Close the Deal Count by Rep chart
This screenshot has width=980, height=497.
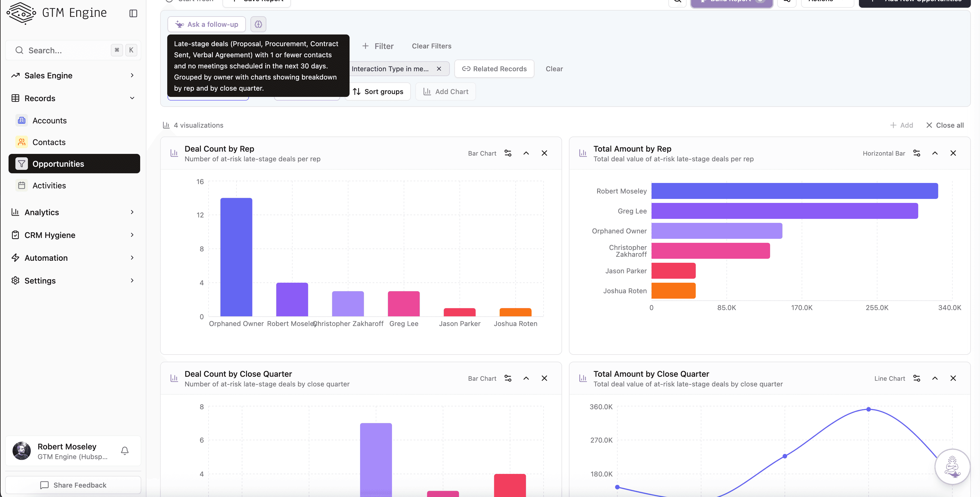point(544,153)
